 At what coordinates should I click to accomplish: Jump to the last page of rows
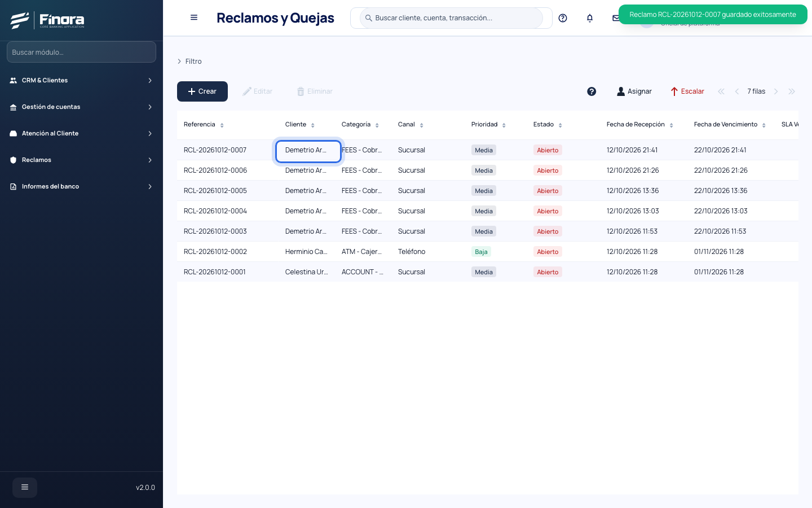[x=792, y=91]
